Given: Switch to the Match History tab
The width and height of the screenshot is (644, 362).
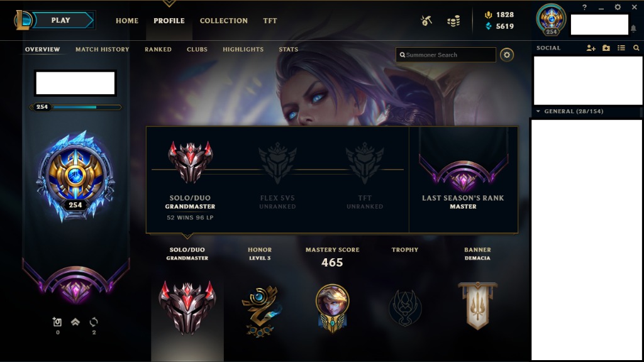Looking at the screenshot, I should tap(103, 49).
